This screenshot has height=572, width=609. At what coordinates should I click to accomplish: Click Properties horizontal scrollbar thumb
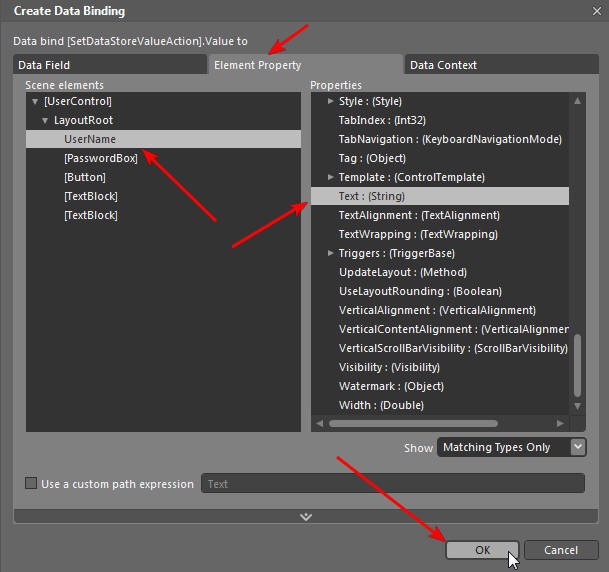point(414,423)
